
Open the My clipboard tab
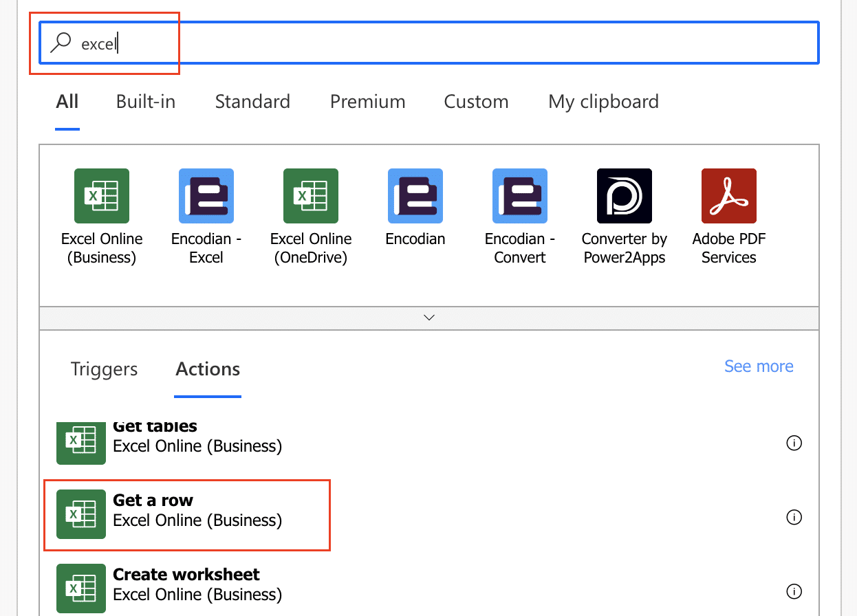[x=603, y=102]
